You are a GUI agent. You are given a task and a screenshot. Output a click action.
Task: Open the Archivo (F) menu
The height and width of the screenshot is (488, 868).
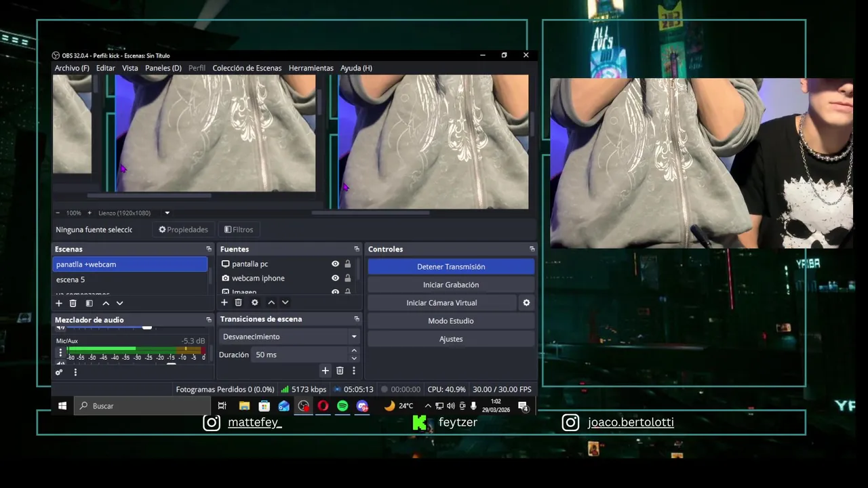pyautogui.click(x=72, y=68)
